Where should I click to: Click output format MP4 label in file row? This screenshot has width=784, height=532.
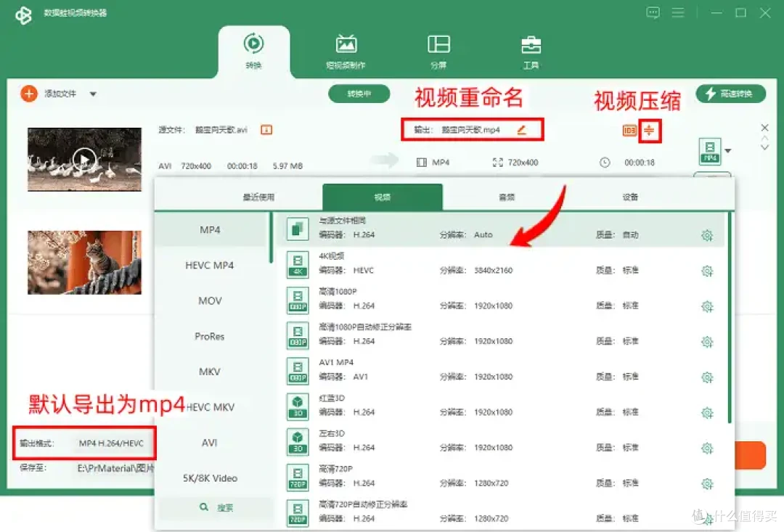441,163
